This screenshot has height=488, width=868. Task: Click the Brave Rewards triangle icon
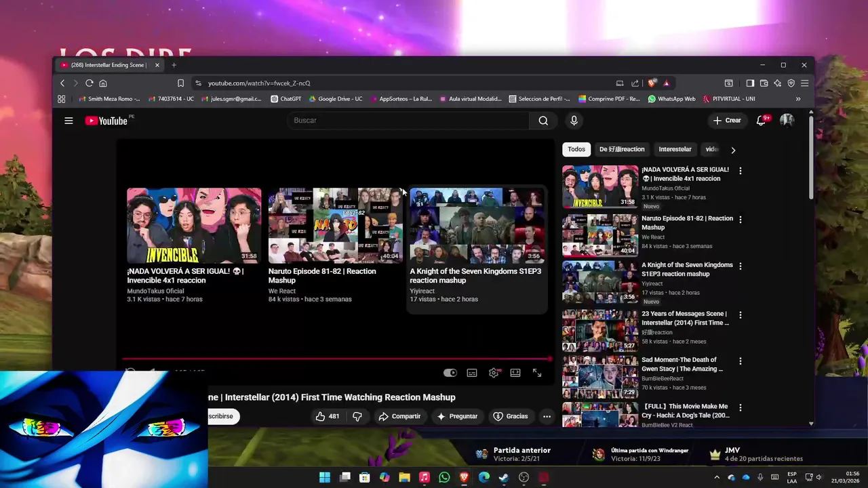coord(667,83)
